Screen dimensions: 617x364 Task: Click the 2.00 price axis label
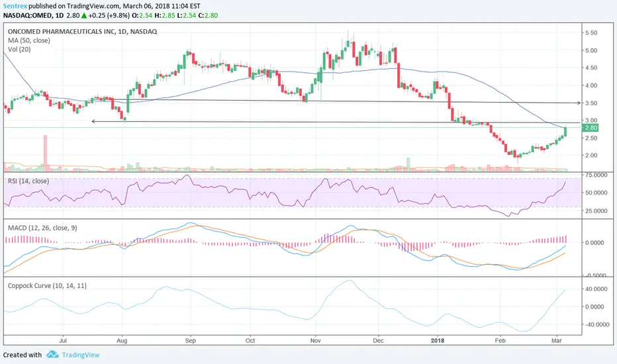[x=591, y=156]
